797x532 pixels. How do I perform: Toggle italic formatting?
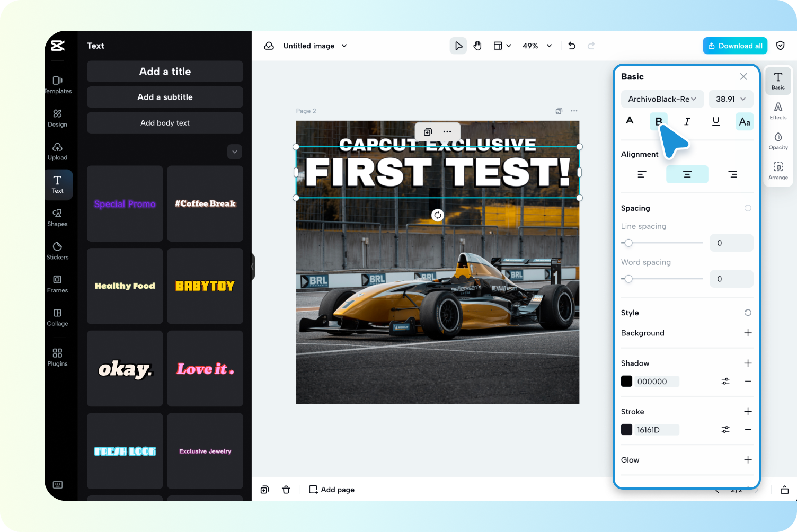tap(687, 121)
